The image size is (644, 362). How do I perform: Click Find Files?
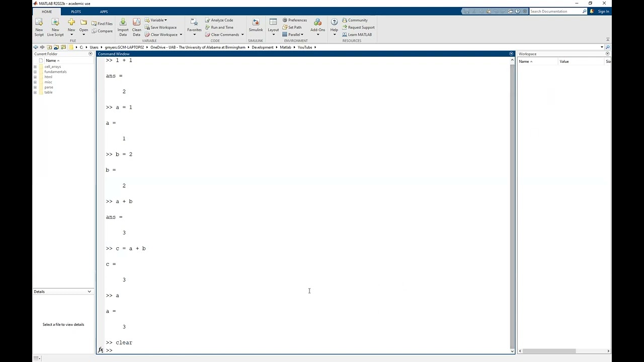[x=102, y=24]
